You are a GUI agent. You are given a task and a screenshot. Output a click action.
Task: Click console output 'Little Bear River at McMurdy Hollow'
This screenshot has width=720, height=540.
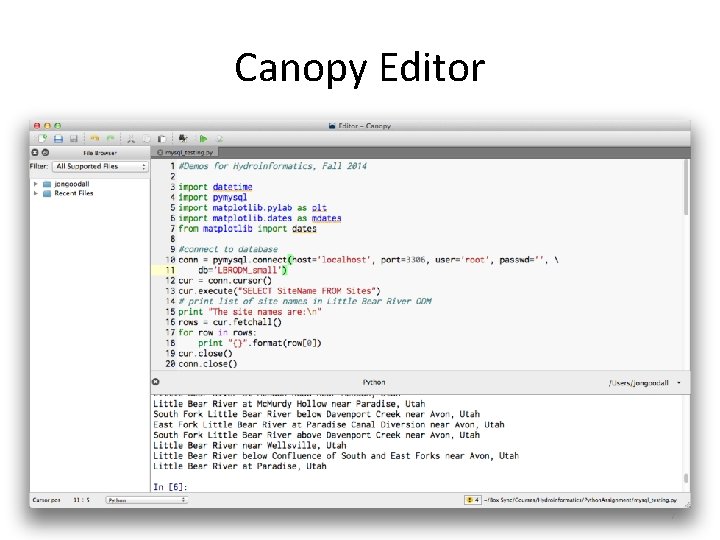click(289, 404)
